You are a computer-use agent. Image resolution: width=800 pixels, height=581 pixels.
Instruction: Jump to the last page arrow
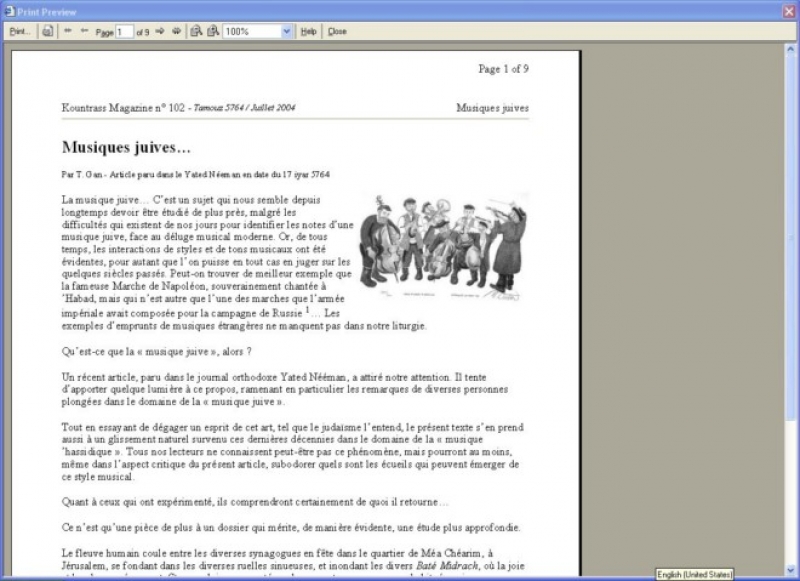177,31
